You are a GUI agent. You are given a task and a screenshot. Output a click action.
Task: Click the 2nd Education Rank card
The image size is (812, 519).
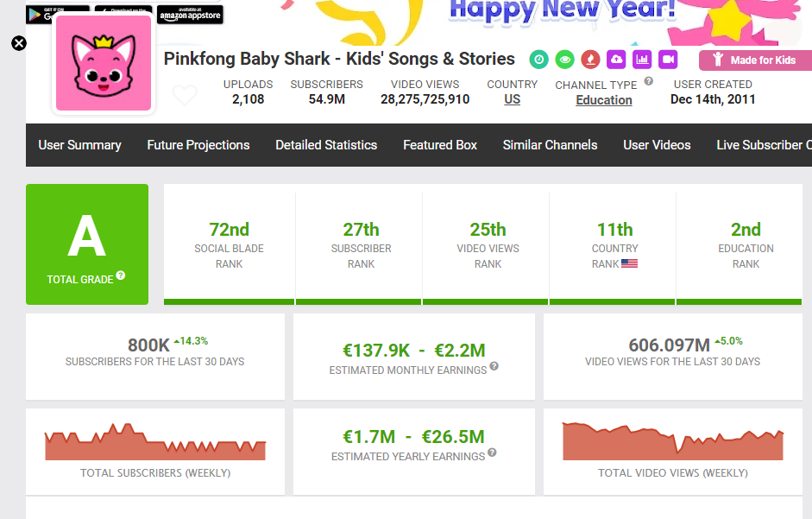click(x=740, y=244)
